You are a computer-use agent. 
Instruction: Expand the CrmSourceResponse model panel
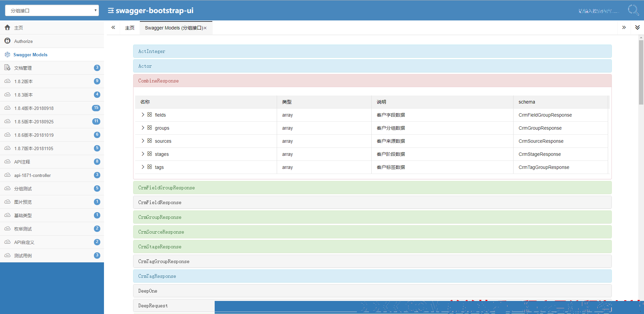(x=372, y=232)
